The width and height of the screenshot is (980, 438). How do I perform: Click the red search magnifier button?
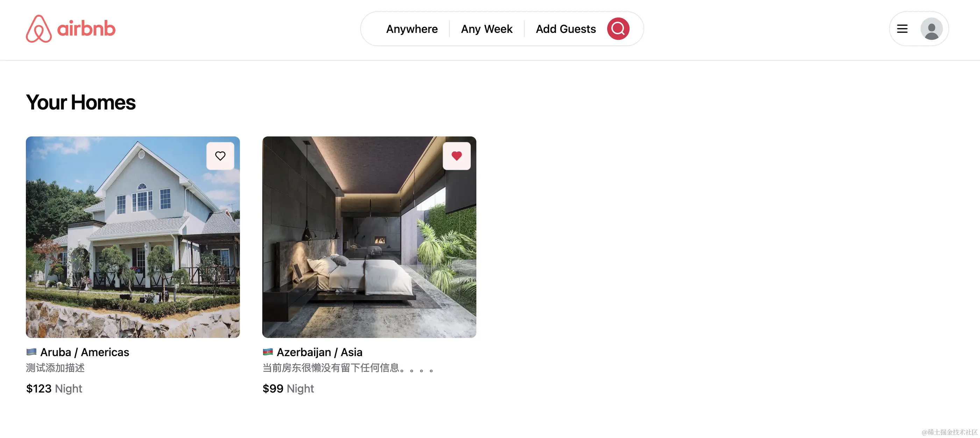618,29
